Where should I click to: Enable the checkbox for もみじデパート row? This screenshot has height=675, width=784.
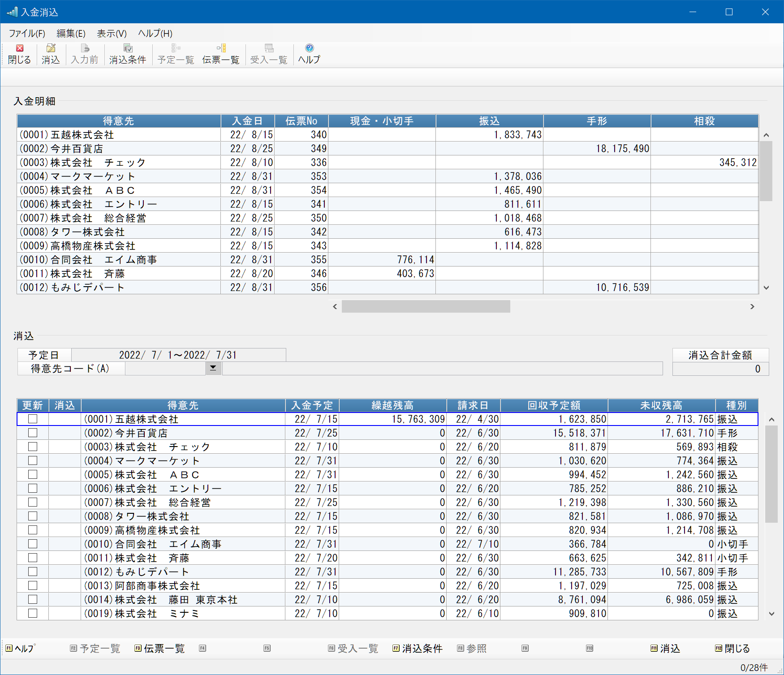pos(33,572)
